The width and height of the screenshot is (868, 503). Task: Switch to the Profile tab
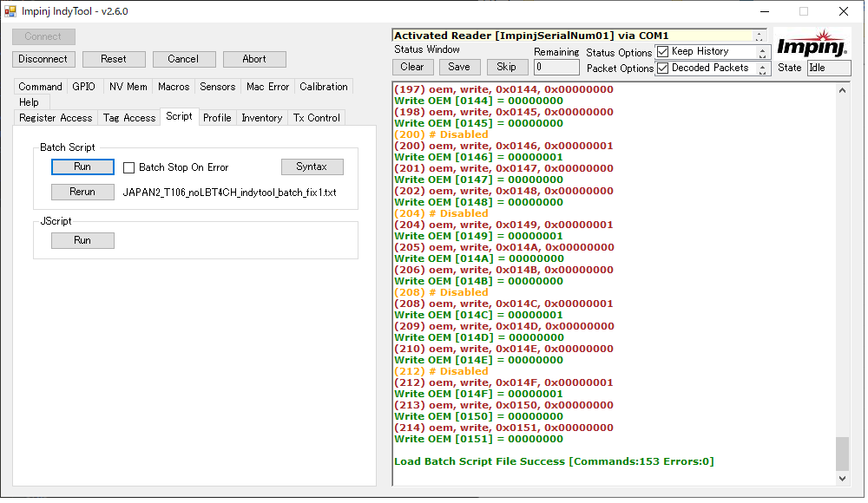pyautogui.click(x=217, y=118)
